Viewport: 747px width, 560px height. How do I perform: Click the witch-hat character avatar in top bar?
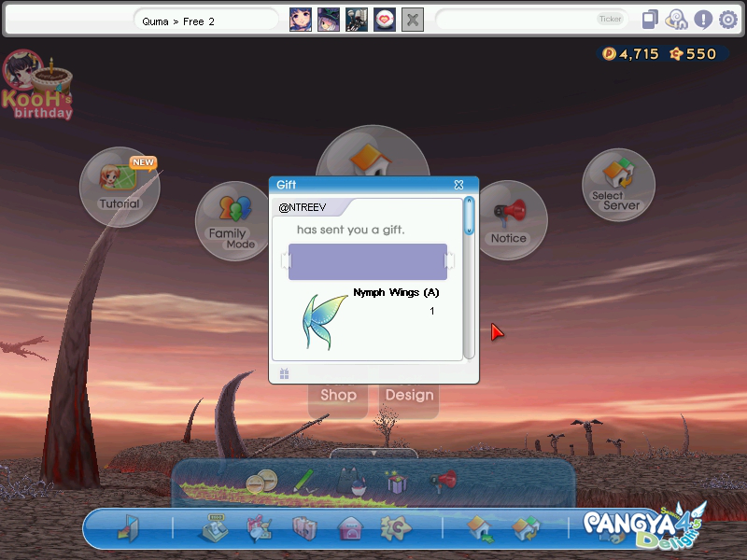[329, 20]
